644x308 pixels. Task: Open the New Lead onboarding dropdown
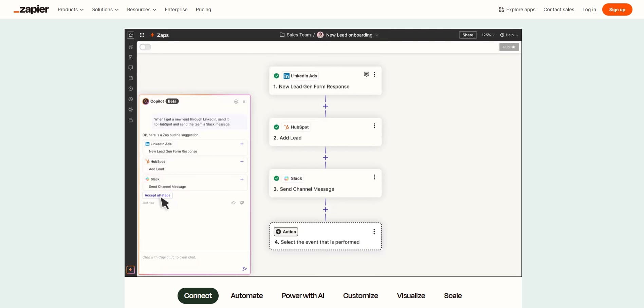coord(377,35)
